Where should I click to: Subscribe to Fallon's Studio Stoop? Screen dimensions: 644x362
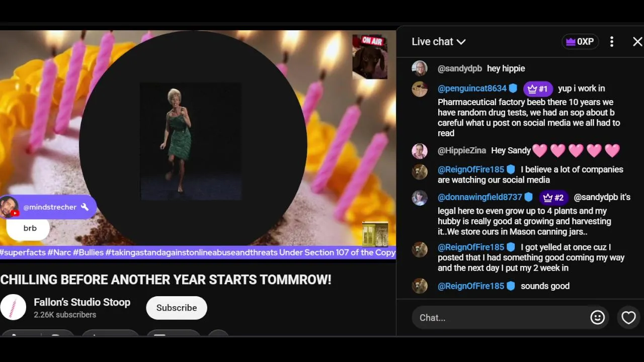pyautogui.click(x=177, y=308)
